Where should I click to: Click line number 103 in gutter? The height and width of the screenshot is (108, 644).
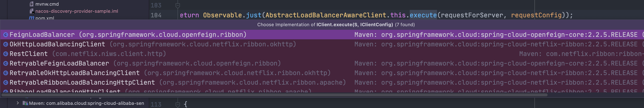(x=156, y=5)
